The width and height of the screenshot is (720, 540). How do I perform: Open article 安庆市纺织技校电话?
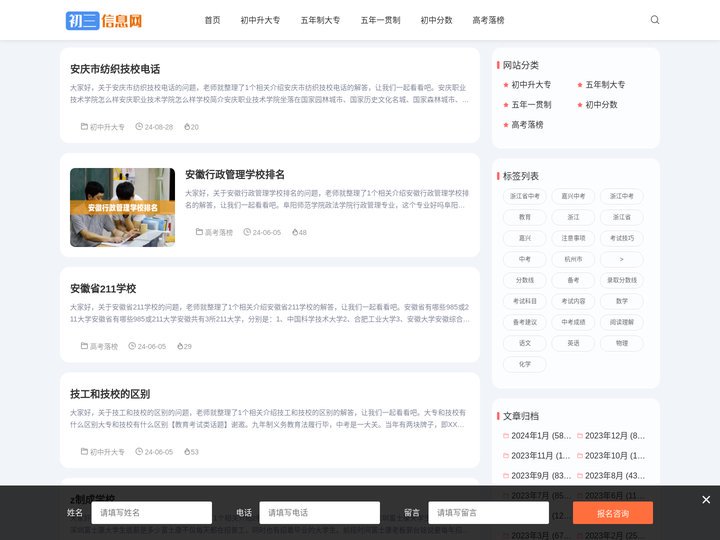[115, 69]
